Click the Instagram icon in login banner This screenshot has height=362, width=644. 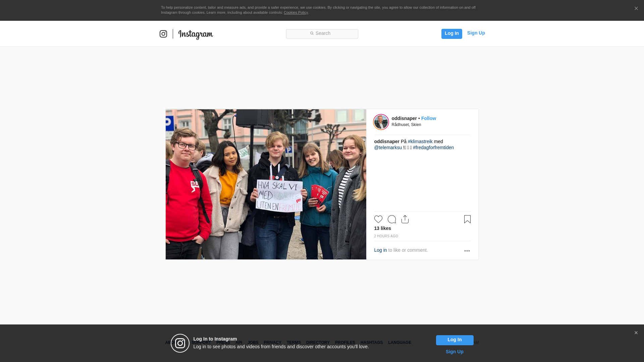(180, 343)
